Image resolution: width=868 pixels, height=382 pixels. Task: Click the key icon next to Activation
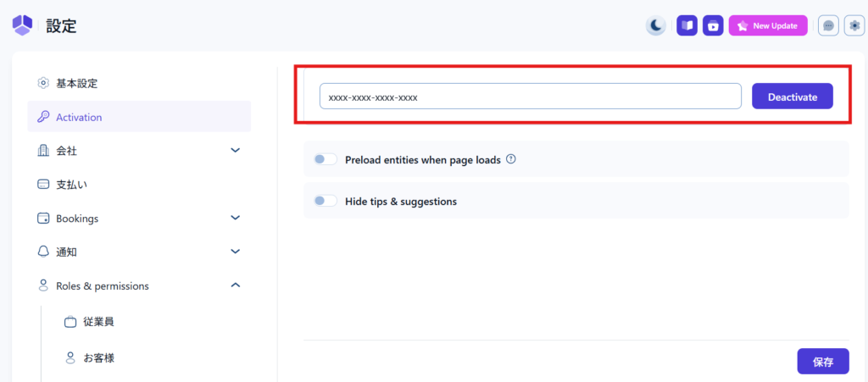[x=43, y=117]
